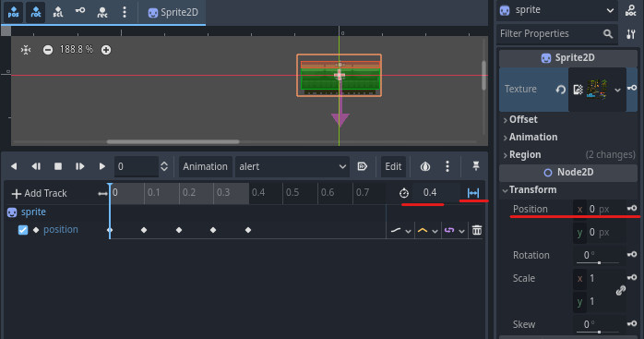The image size is (644, 339).
Task: Open the sprite node selector dropdown
Action: (557, 10)
